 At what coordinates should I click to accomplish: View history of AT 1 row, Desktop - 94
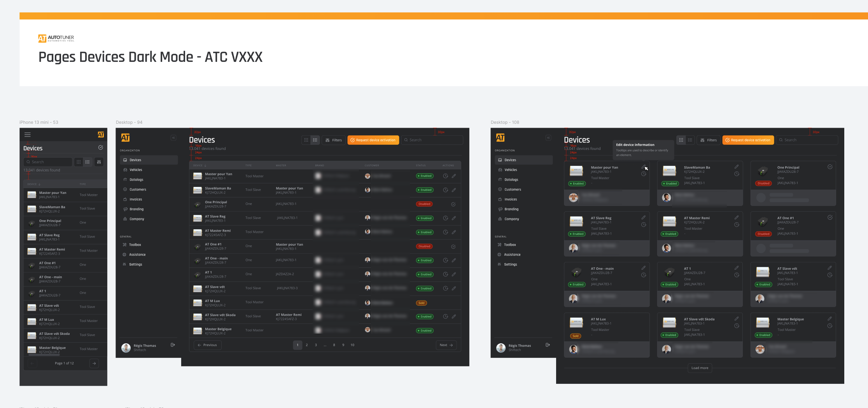445,274
